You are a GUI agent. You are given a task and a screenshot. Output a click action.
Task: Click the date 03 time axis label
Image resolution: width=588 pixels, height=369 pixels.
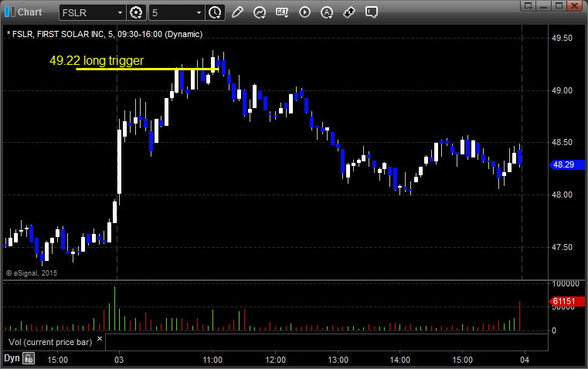[119, 360]
